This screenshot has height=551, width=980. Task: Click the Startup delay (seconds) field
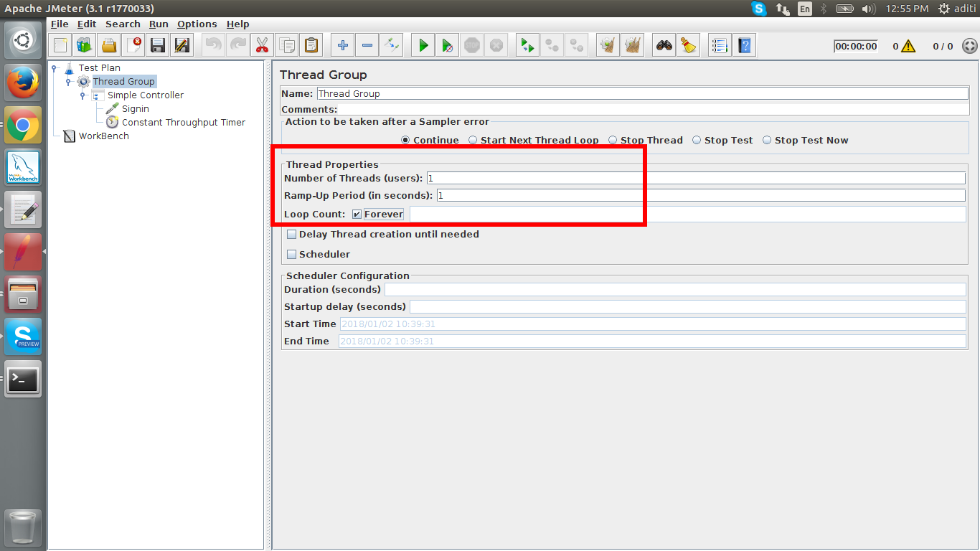688,306
